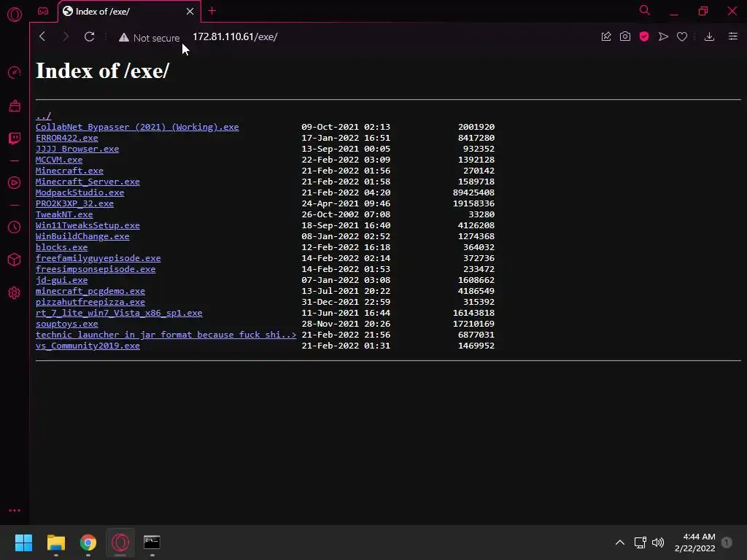Download CollabNet Bypasser (2021) (Working).exe
Screen dimensions: 747x560
tap(137, 127)
